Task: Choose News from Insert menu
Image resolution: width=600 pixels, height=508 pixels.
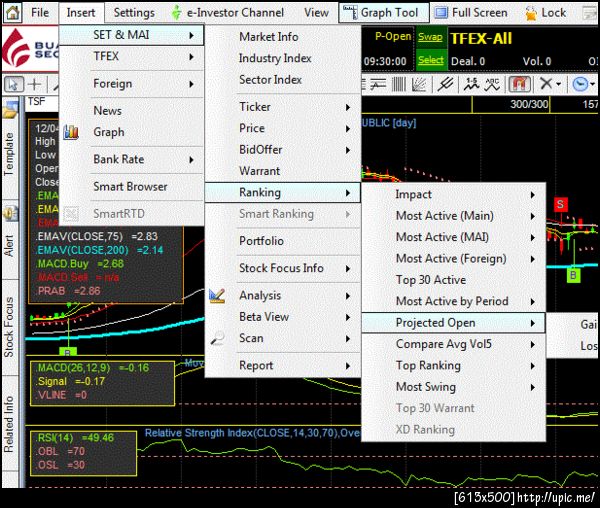Action: point(132,111)
